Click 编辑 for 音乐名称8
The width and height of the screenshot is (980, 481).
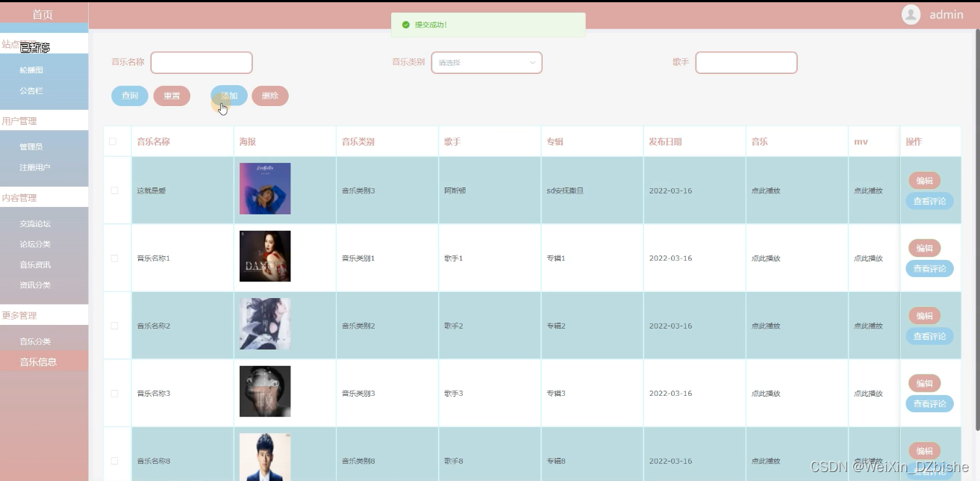925,450
